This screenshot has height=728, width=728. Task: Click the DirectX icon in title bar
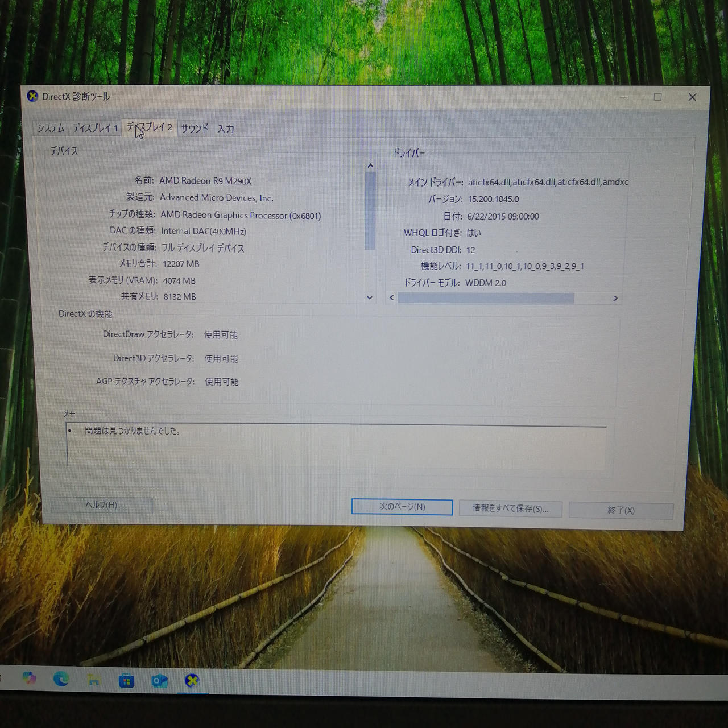(32, 96)
